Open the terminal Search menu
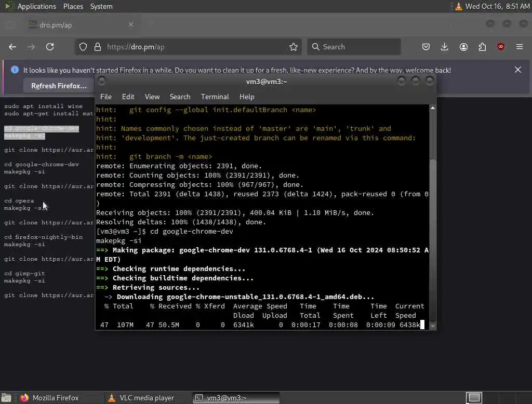 tap(180, 97)
